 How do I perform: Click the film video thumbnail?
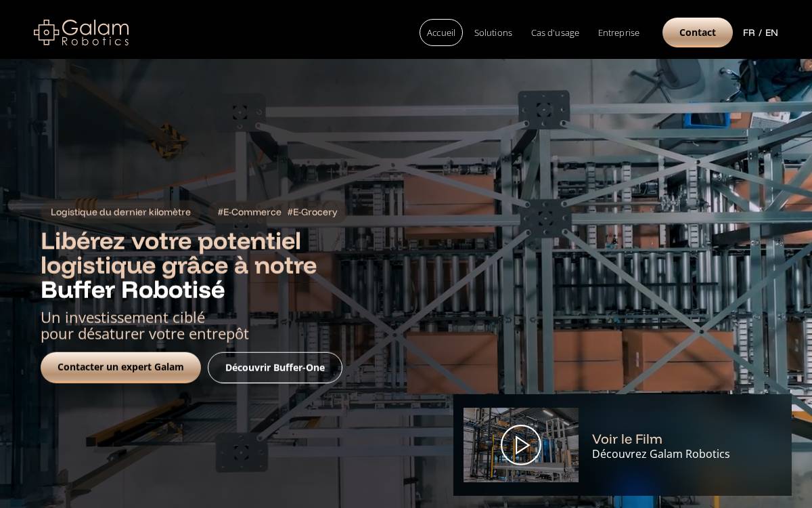click(521, 445)
